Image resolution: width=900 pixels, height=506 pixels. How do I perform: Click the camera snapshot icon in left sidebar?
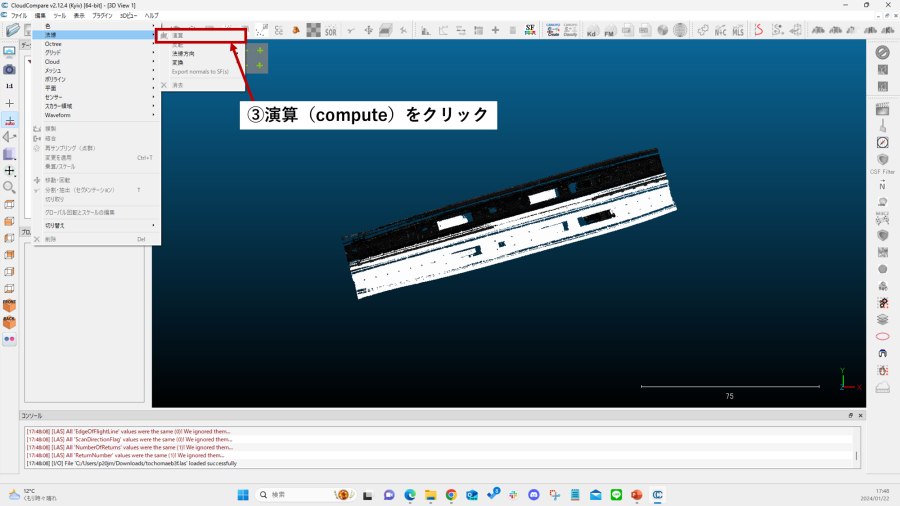coord(9,69)
